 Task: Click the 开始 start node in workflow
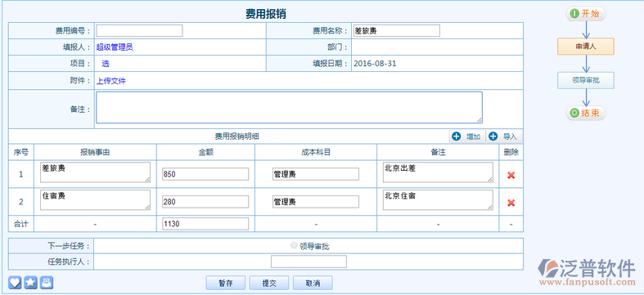point(586,14)
